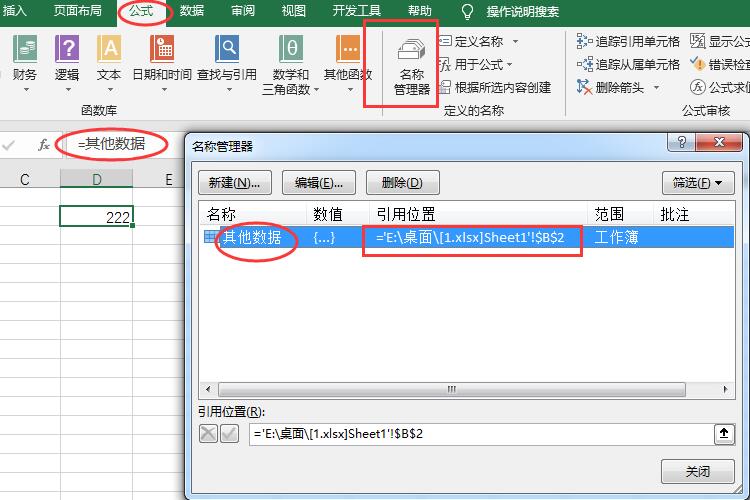
Task: Select 追踪引用单元格 in formula auditing
Action: pyautogui.click(x=628, y=41)
